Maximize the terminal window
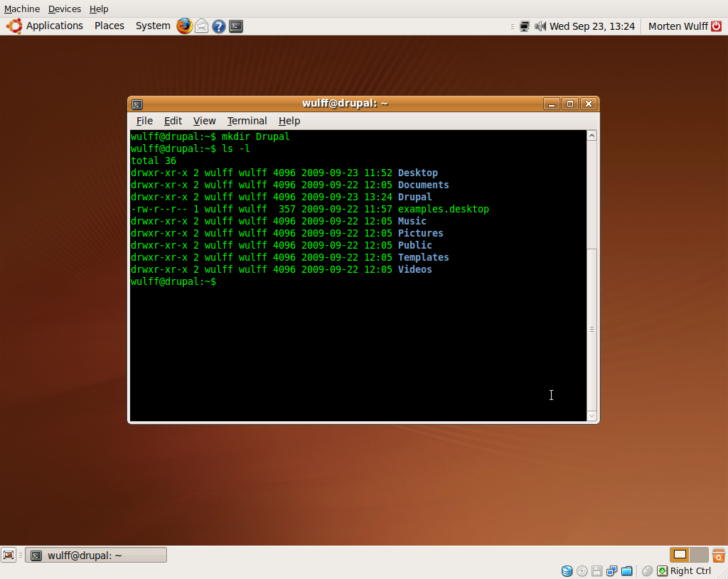 point(570,104)
